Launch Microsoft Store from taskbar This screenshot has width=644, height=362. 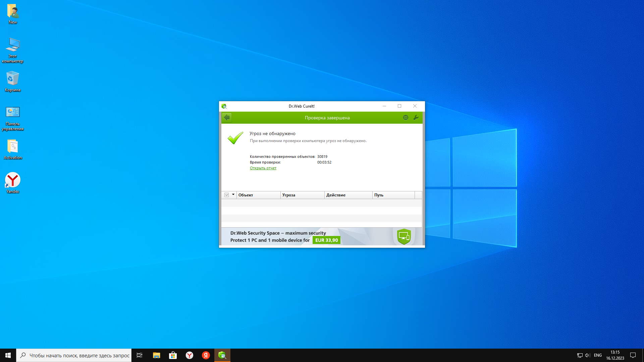coord(173,355)
